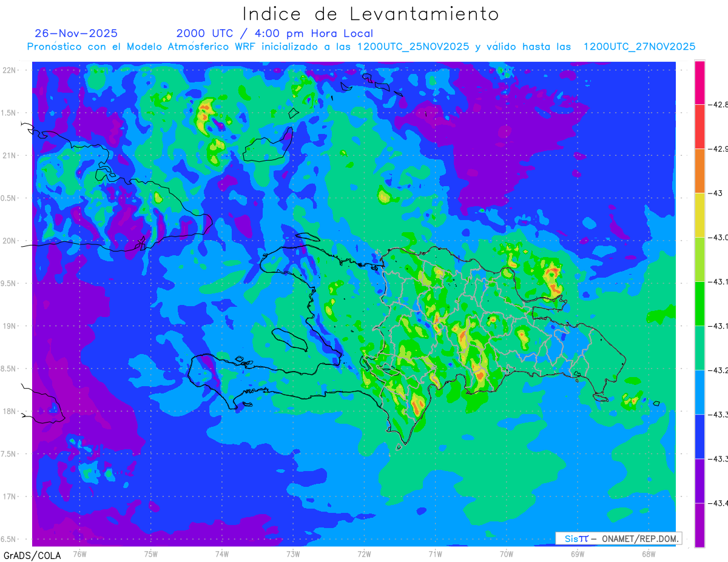Click the '72W' longitude label
The image size is (728, 562).
click(x=364, y=554)
